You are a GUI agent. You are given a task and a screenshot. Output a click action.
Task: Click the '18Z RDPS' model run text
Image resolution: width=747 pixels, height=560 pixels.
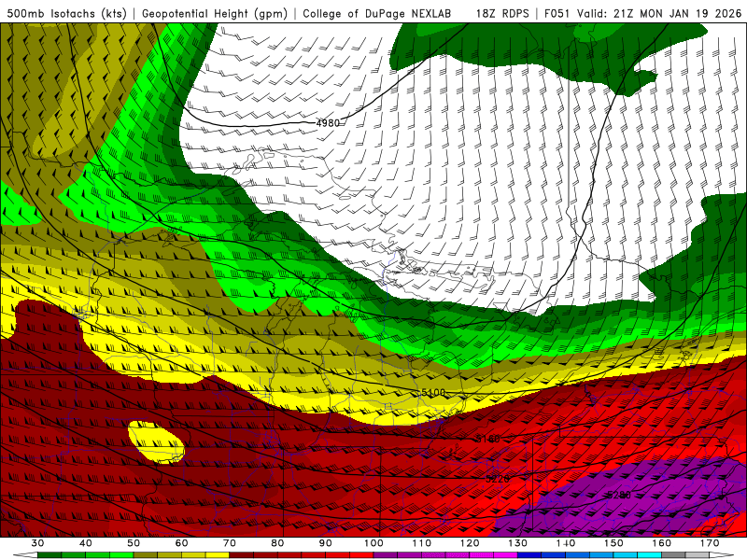pos(502,13)
